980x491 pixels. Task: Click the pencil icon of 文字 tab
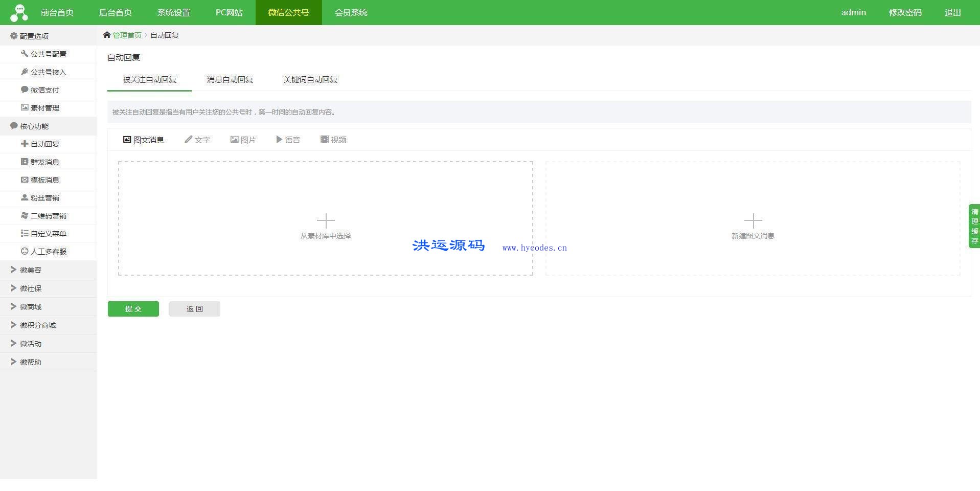click(188, 139)
